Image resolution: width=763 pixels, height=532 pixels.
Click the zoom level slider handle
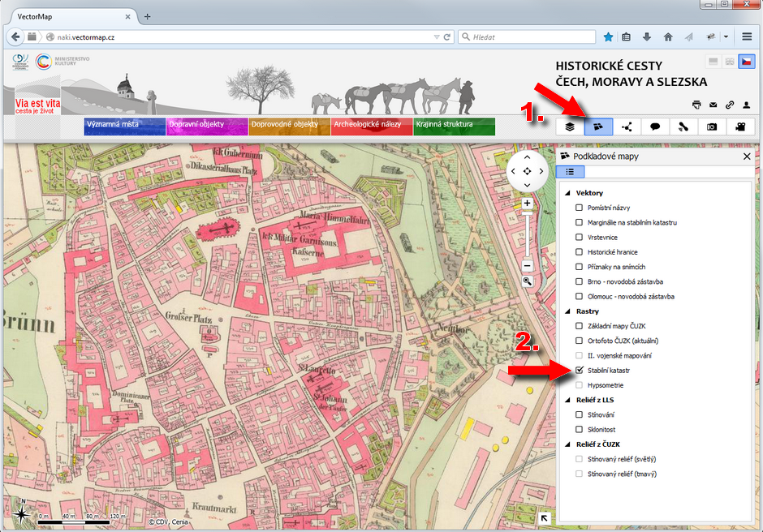527,213
